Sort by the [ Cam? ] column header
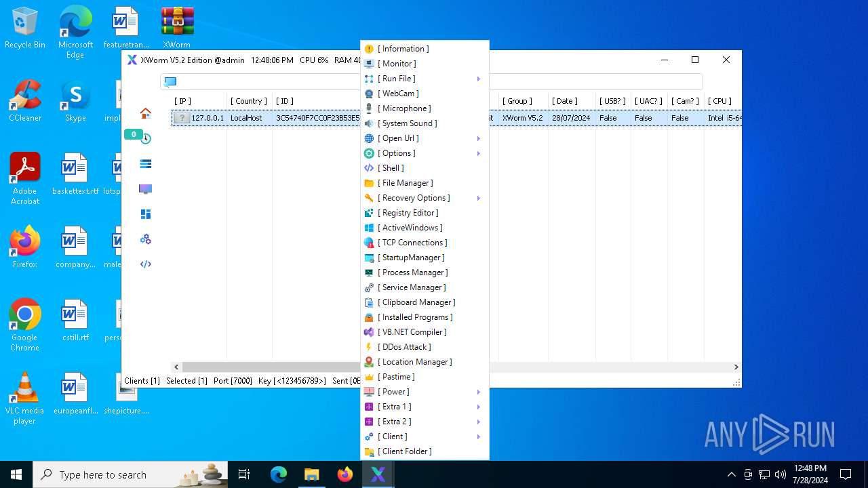This screenshot has width=868, height=488. pos(685,101)
